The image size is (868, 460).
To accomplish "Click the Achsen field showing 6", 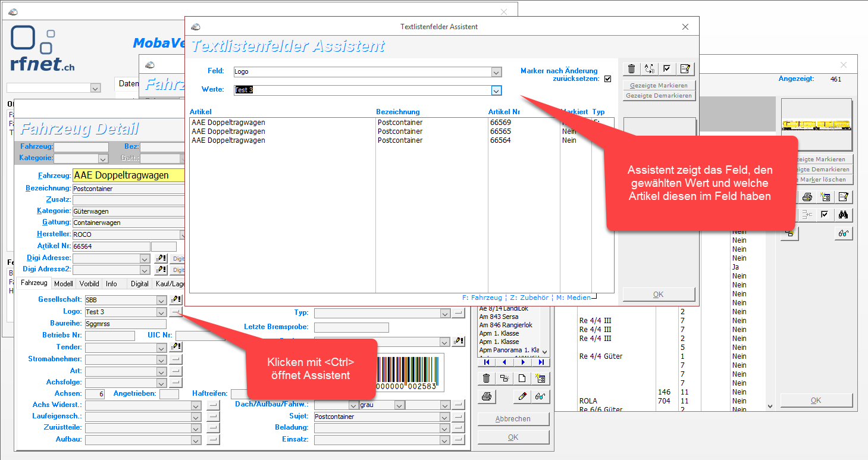I will pos(95,394).
